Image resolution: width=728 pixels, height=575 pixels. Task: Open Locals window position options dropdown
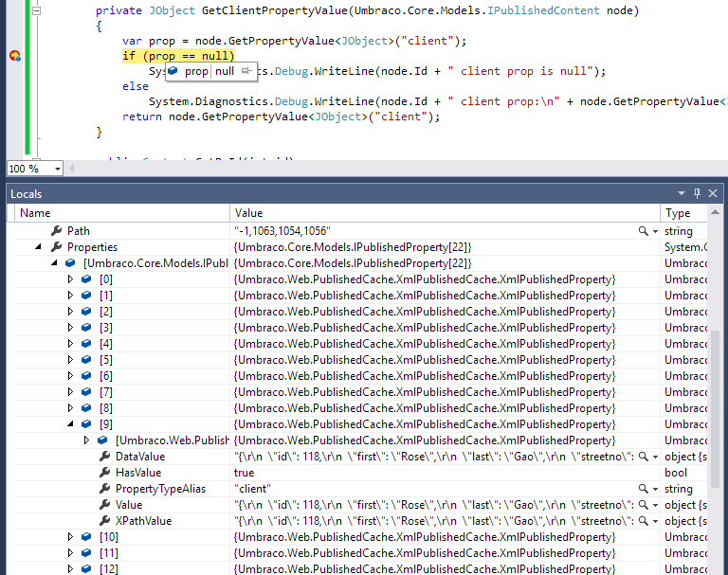coord(682,193)
